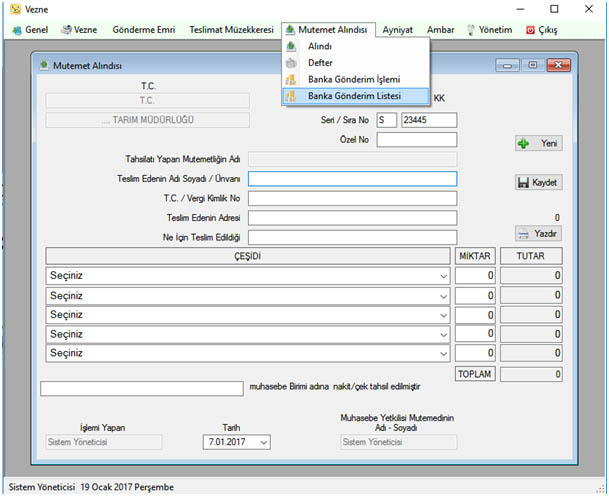The image size is (609, 496).
Task: Maximize the main Vezne window
Action: [554, 9]
